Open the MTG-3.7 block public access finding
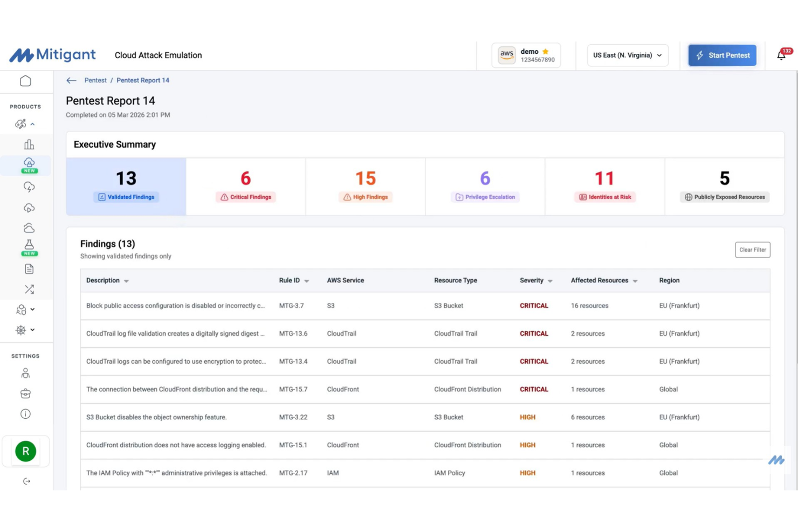The height and width of the screenshot is (532, 798). tap(425, 306)
